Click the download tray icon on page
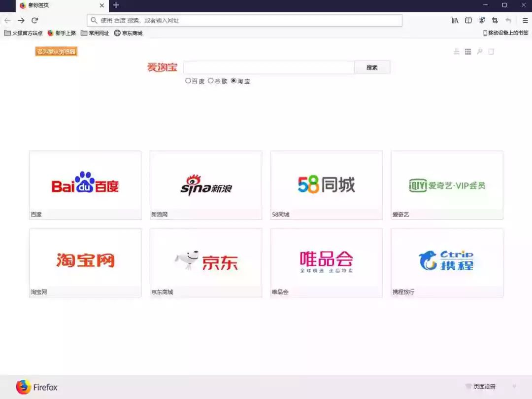This screenshot has height=399, width=532. click(457, 52)
